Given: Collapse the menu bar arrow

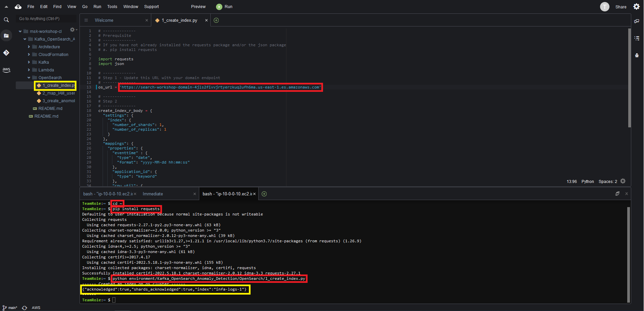Looking at the screenshot, I should (6, 7).
